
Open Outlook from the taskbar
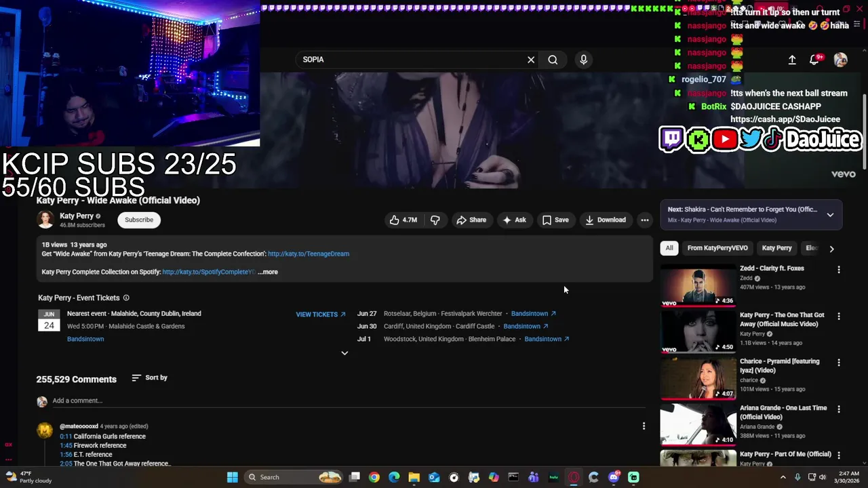tap(434, 477)
